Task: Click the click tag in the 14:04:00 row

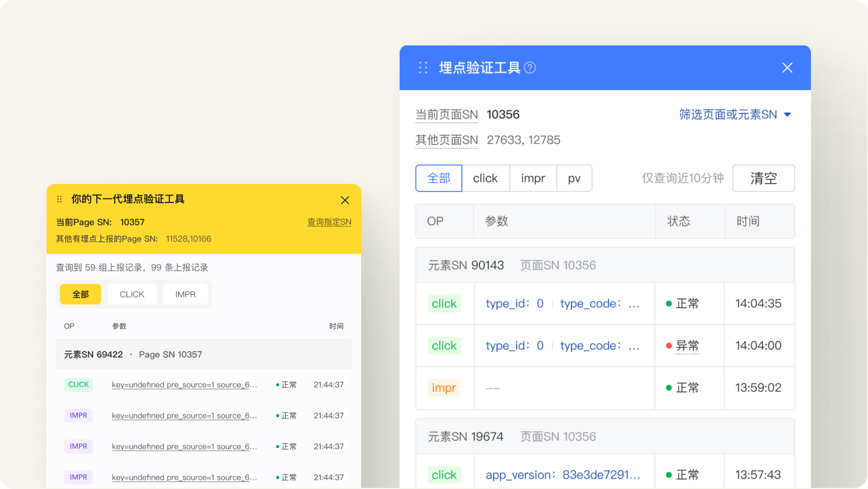Action: pyautogui.click(x=444, y=346)
